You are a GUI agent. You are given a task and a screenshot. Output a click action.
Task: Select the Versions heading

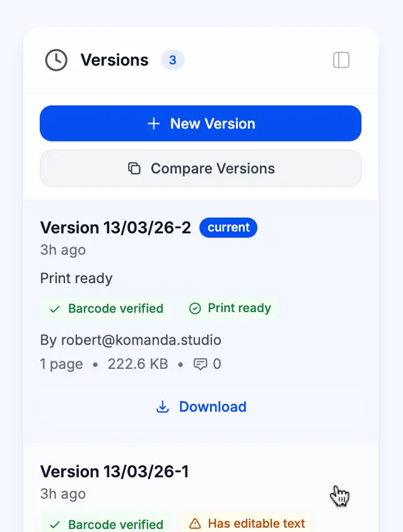[x=114, y=60]
